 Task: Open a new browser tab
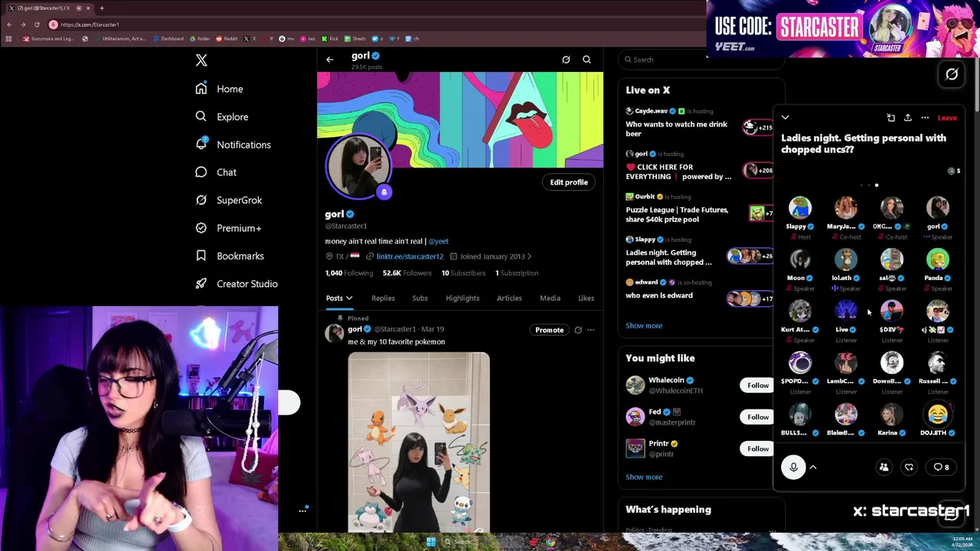(101, 8)
